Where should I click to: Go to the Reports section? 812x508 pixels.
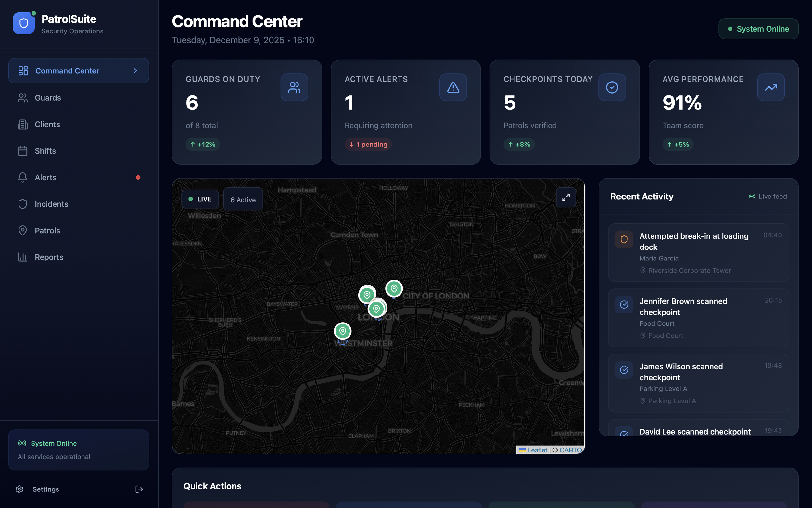pyautogui.click(x=49, y=257)
